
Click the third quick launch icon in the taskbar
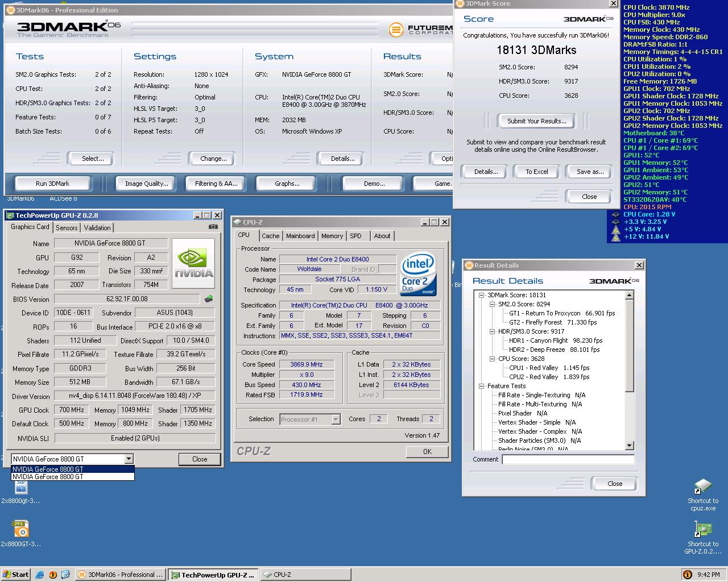click(65, 575)
